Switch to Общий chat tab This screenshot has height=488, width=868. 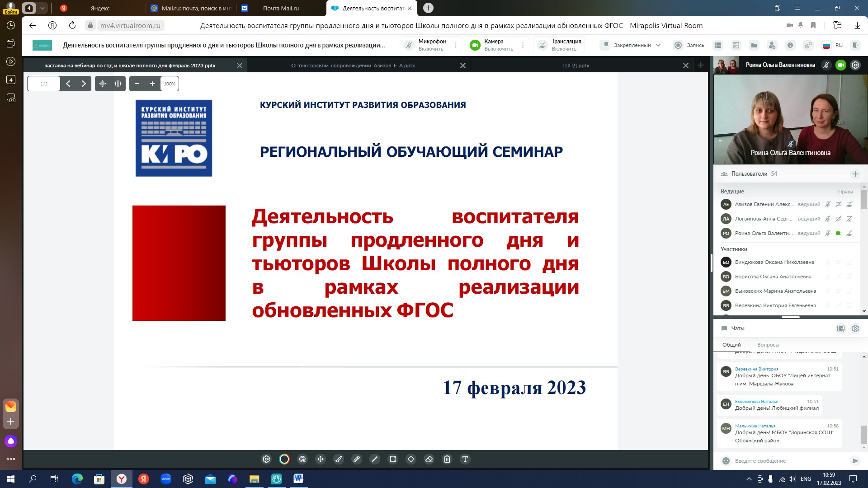(731, 345)
